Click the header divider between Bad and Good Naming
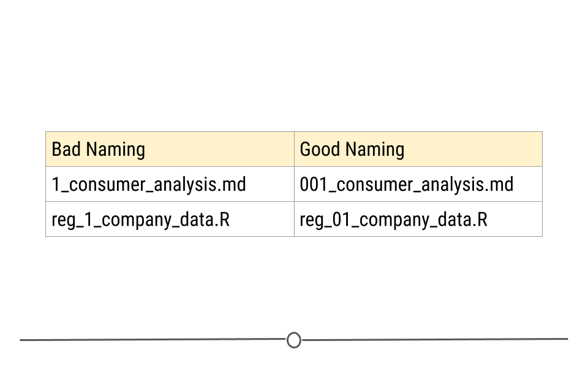The height and width of the screenshot is (368, 588). coord(295,149)
